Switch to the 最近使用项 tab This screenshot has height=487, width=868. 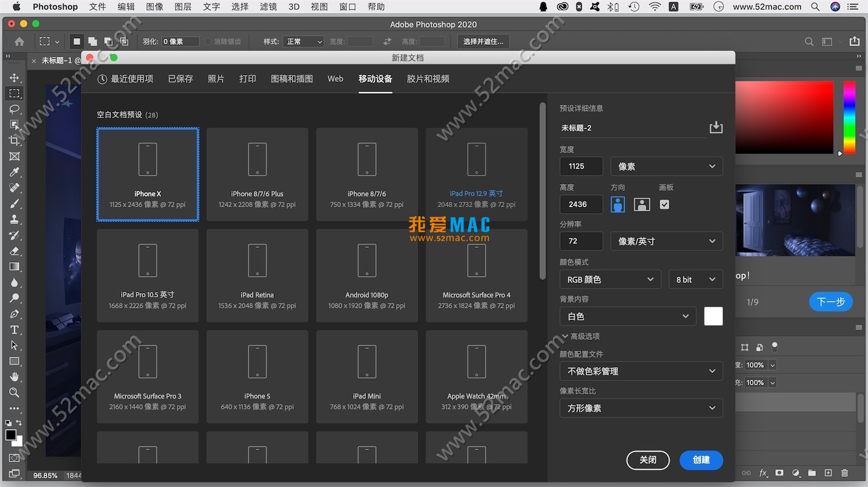pyautogui.click(x=125, y=79)
